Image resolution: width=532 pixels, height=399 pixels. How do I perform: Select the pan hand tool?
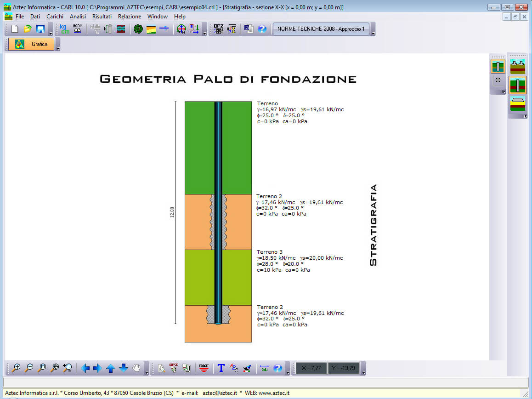(136, 368)
